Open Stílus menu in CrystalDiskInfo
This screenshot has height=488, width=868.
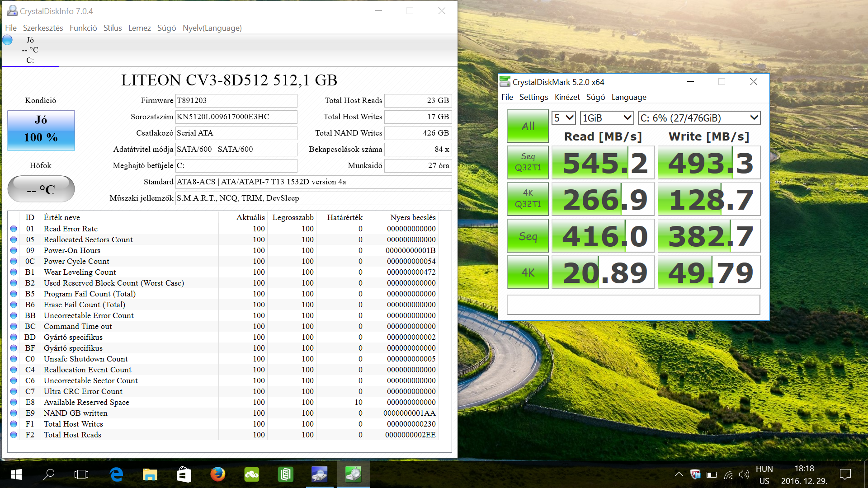point(113,28)
